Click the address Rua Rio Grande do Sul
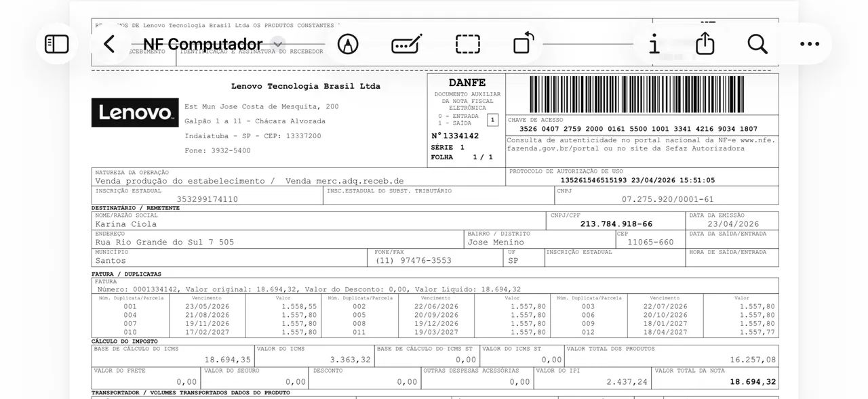 coord(165,242)
